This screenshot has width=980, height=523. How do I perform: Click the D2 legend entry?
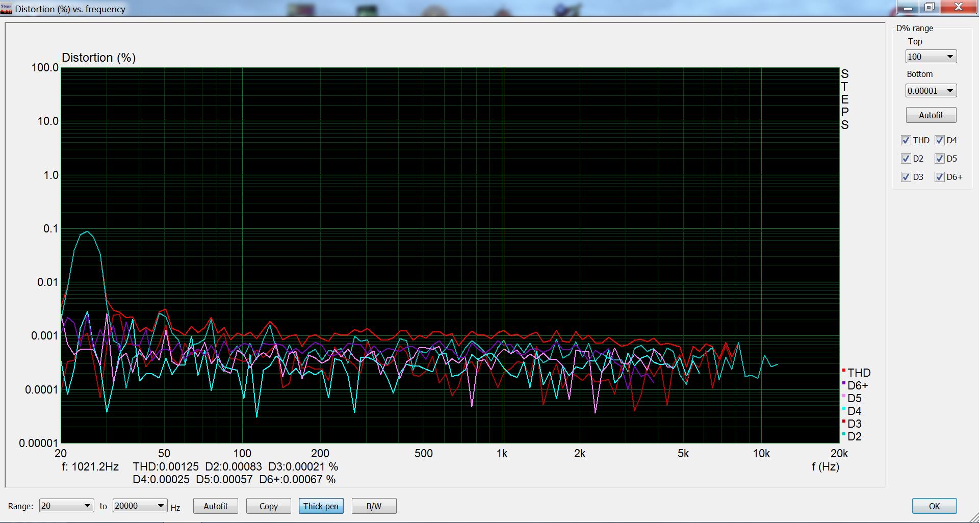852,436
